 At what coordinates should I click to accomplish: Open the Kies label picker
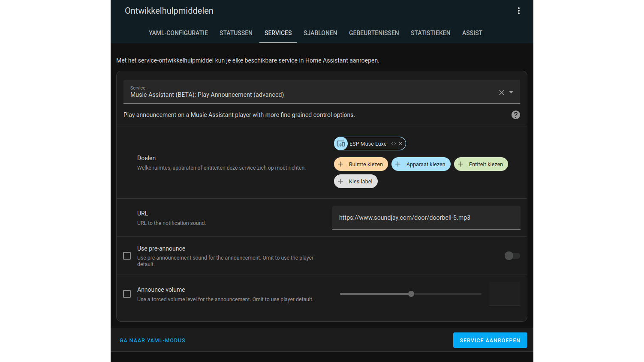[x=355, y=181]
